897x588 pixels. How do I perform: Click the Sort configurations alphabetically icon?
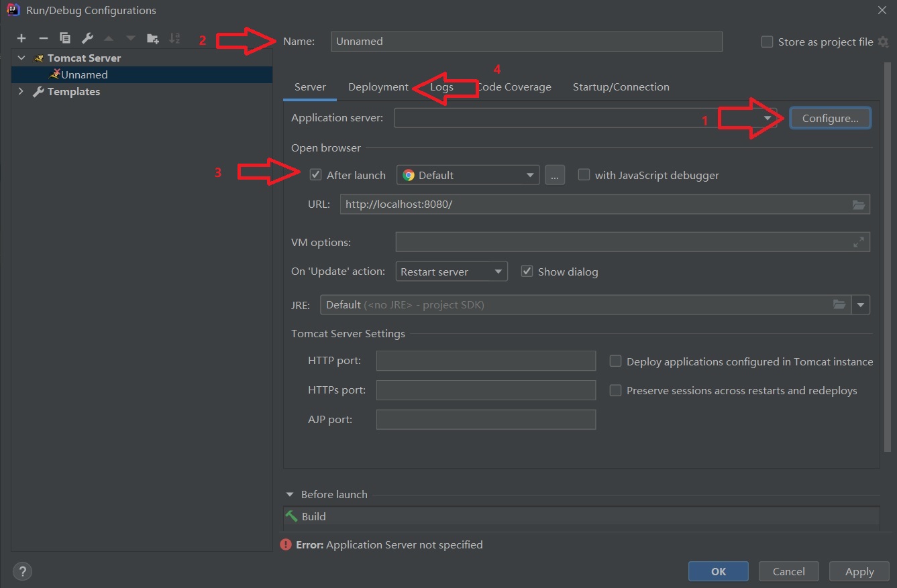pos(174,38)
